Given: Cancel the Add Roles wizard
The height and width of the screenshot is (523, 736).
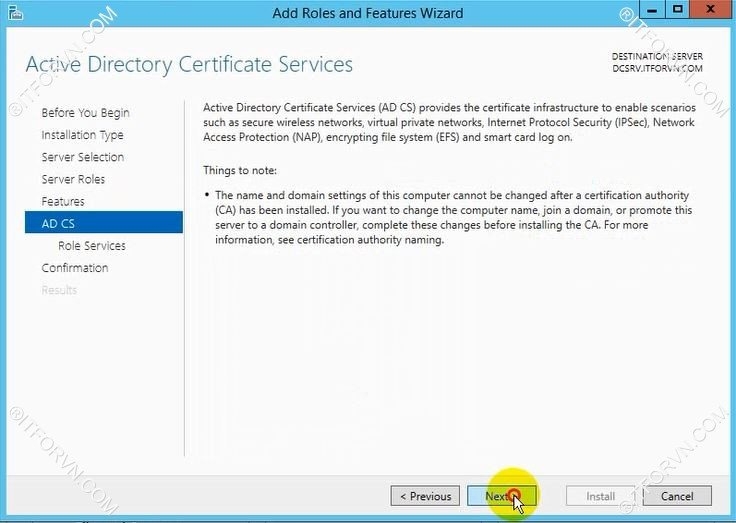Looking at the screenshot, I should pyautogui.click(x=677, y=496).
